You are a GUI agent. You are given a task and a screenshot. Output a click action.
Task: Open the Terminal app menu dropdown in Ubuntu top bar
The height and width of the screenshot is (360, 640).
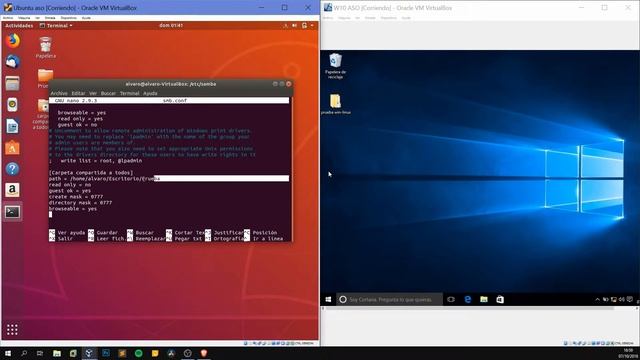[x=56, y=25]
